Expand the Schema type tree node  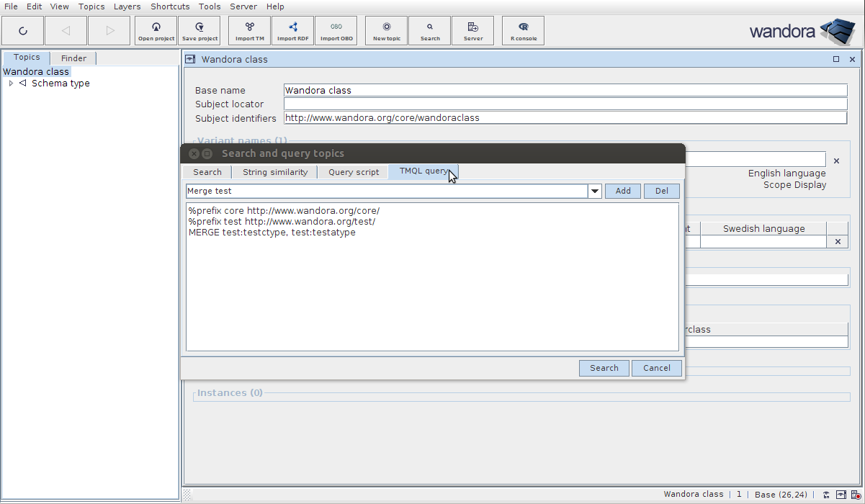coord(11,84)
